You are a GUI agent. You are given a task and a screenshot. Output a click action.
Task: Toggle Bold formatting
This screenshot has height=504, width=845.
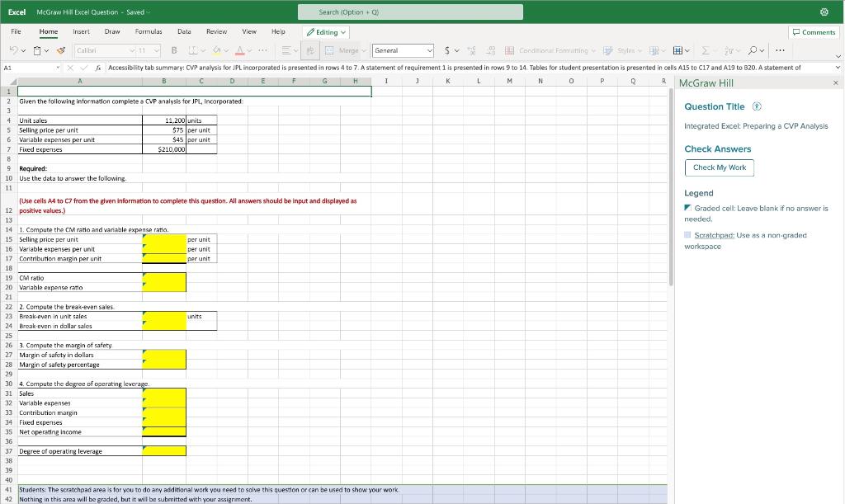point(174,50)
